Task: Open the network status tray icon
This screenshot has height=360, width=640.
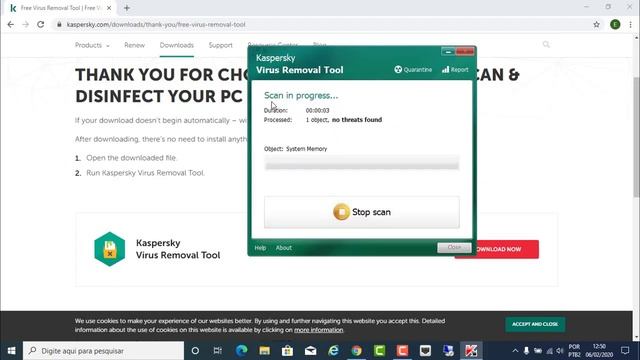Action: point(549,351)
